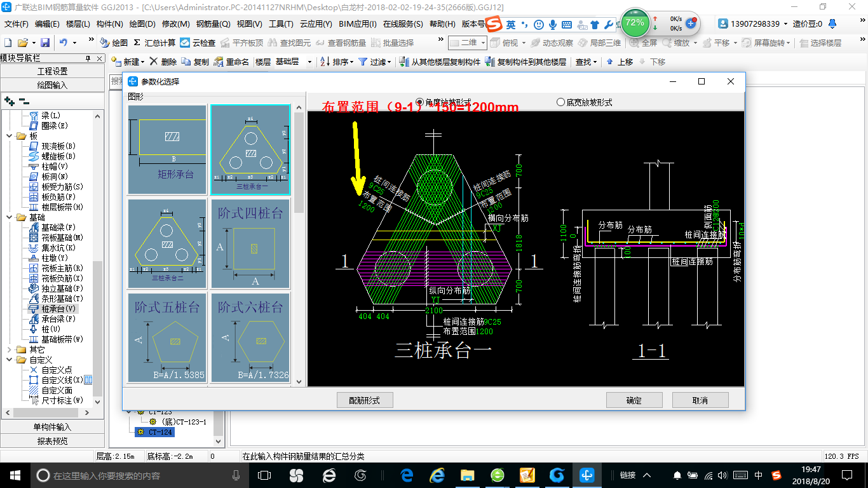Click the 确定 confirm button
868x488 pixels.
634,400
